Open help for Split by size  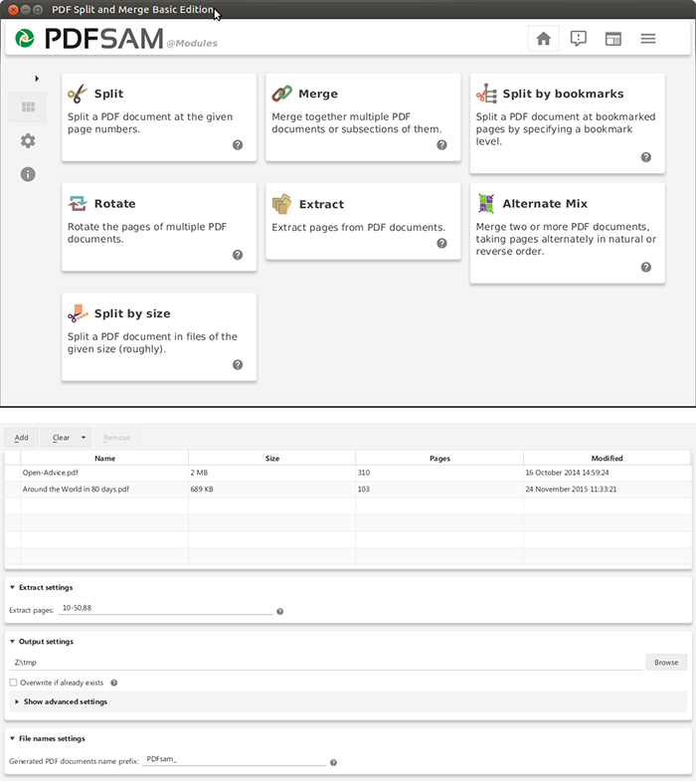point(238,365)
